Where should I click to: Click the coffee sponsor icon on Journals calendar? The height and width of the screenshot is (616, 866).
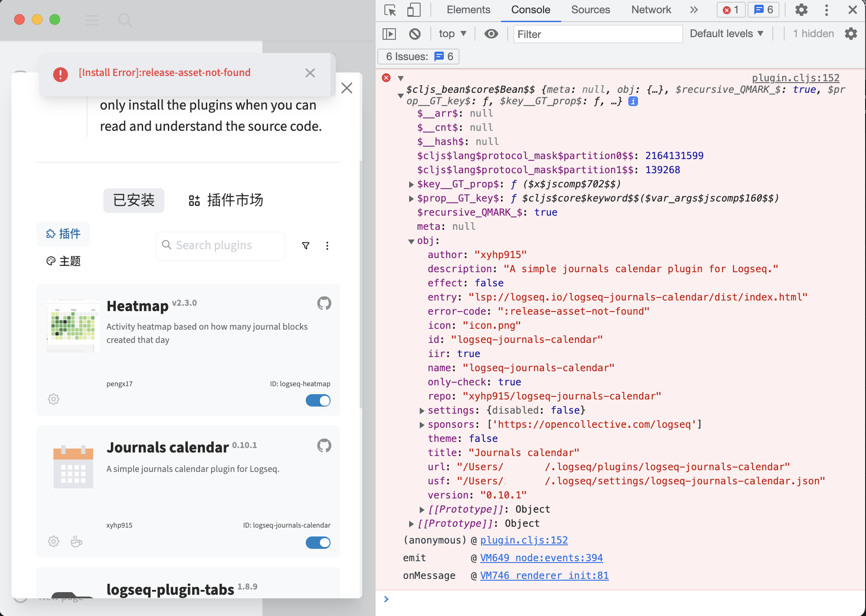point(76,541)
